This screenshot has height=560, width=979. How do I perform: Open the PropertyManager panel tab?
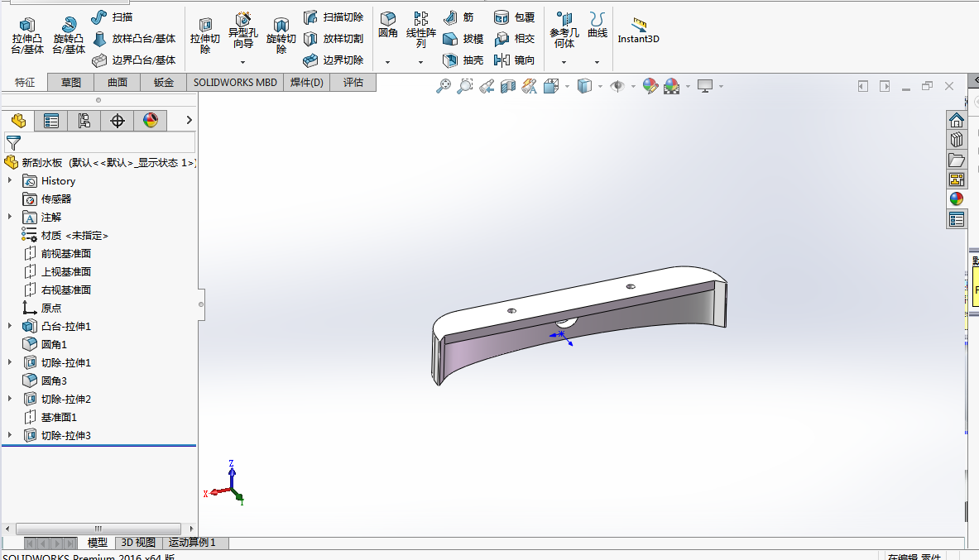click(x=51, y=121)
